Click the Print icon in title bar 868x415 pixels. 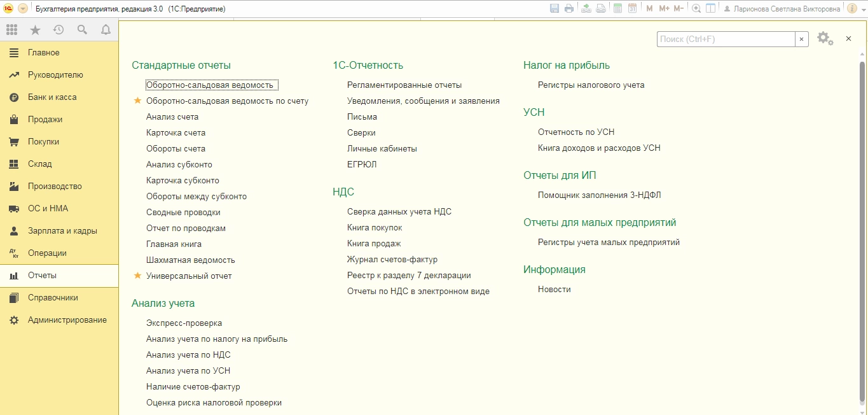[569, 9]
